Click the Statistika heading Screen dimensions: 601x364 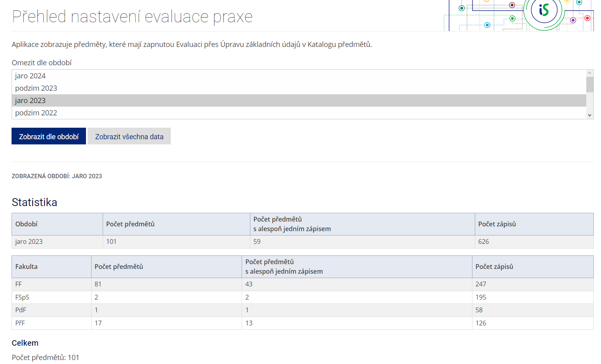point(34,202)
